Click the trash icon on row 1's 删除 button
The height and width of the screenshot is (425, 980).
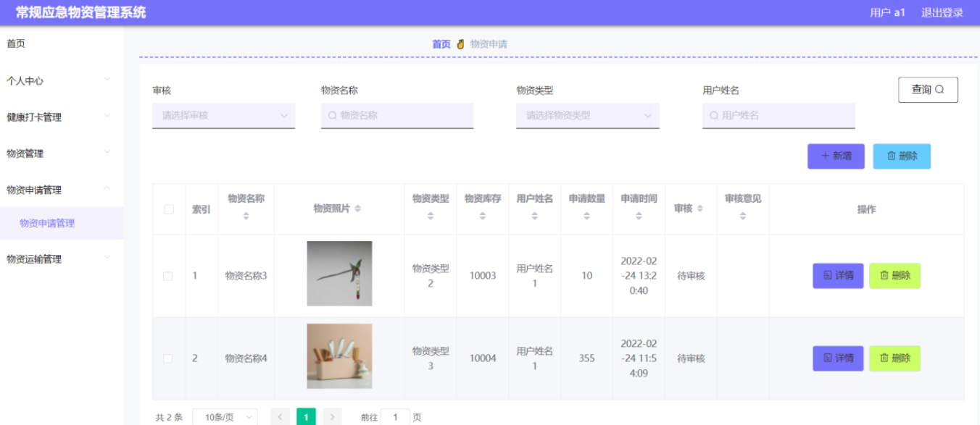[x=884, y=275]
